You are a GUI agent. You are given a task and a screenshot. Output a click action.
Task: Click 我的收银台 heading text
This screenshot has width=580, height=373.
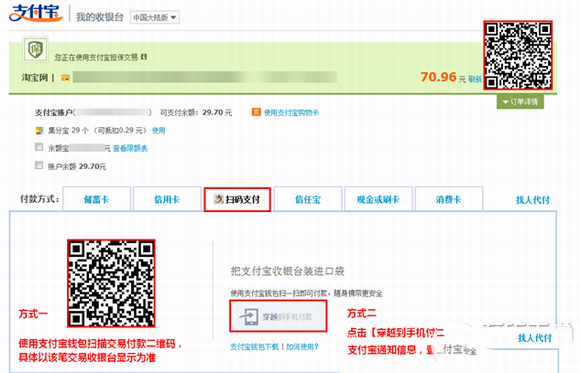pos(100,17)
